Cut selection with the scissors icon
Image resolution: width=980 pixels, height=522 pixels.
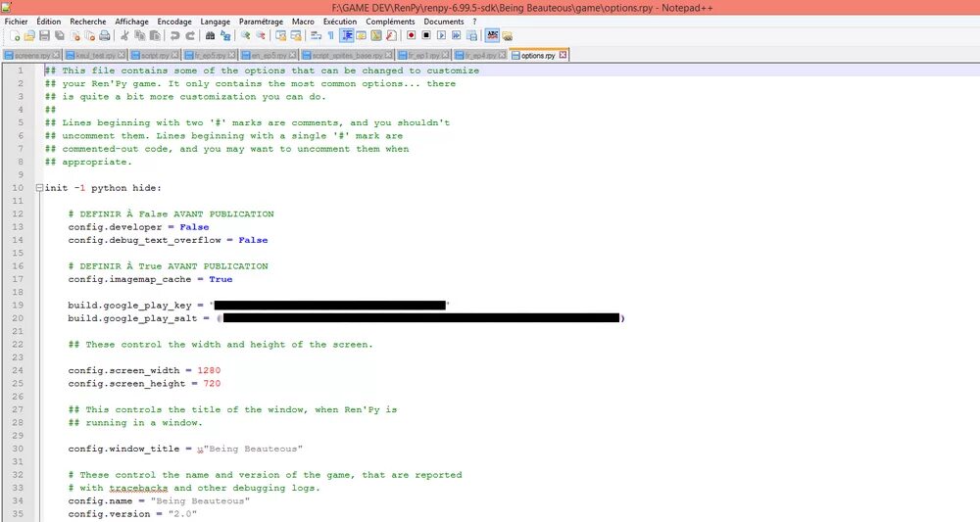[124, 35]
